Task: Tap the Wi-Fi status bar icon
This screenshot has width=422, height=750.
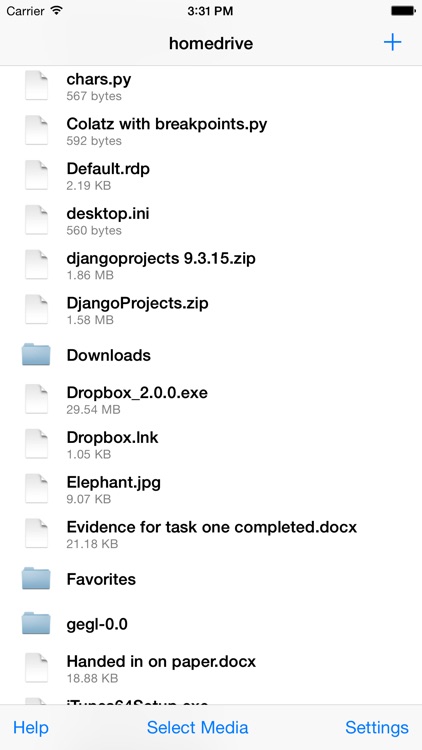Action: pyautogui.click(x=57, y=11)
